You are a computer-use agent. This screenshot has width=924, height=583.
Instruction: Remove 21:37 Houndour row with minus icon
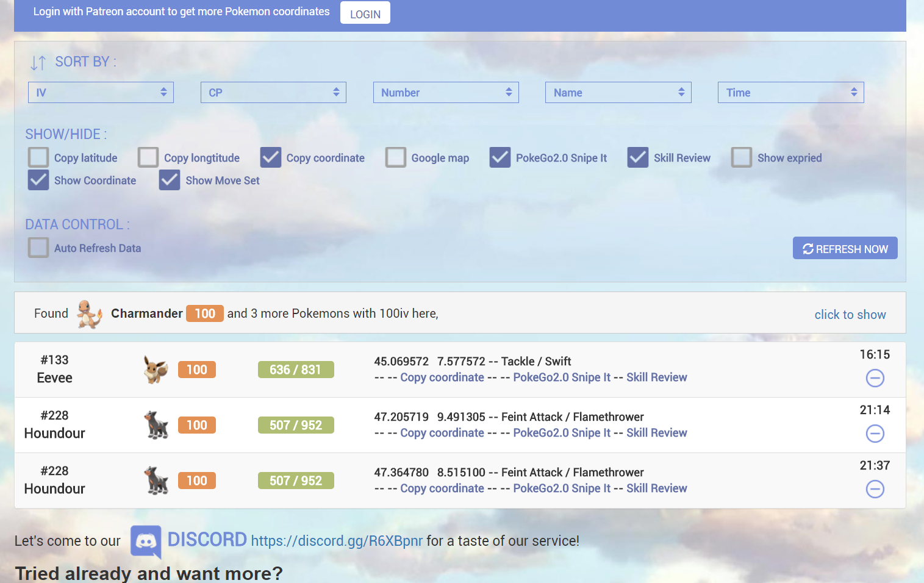pos(875,489)
